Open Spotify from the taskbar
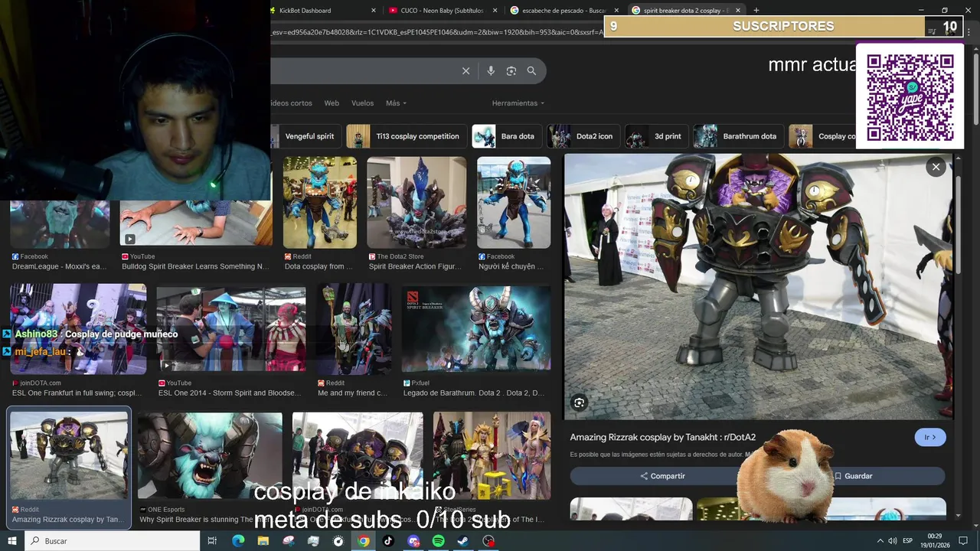Screen dimensions: 980x551 pyautogui.click(x=438, y=541)
